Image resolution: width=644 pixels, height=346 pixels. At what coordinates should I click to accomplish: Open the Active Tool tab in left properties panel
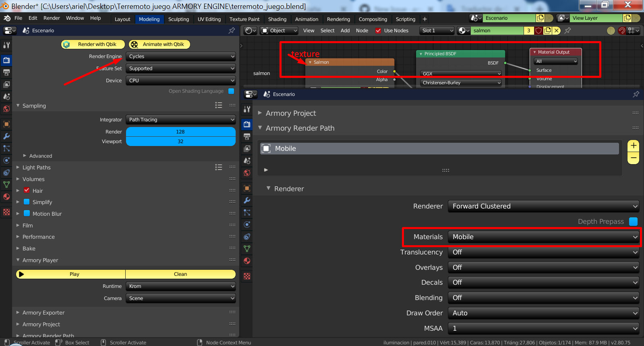6,45
